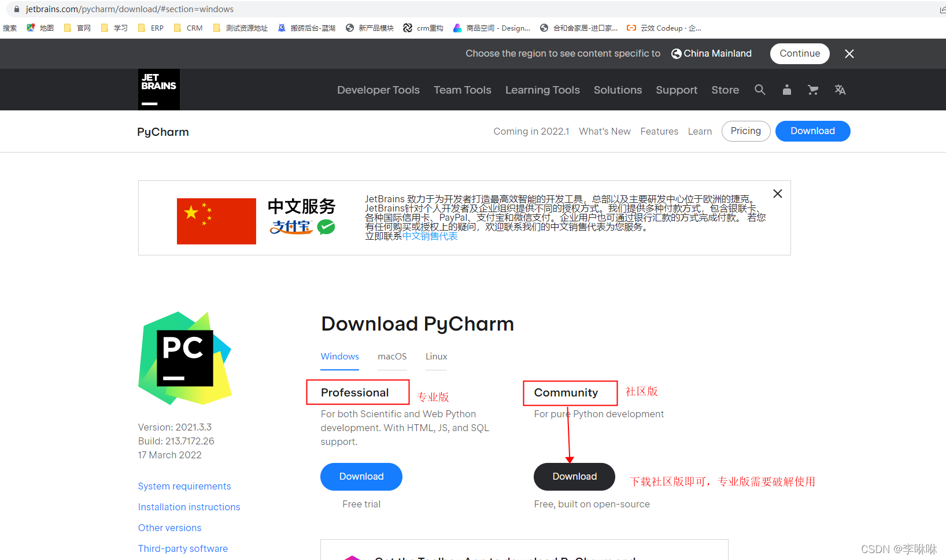Open the language translation icon

[840, 90]
